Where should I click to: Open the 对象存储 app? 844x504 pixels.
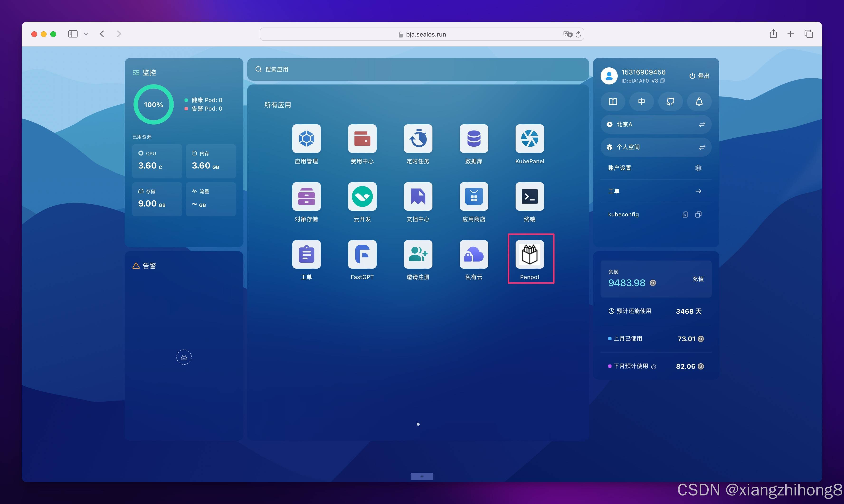point(306,196)
